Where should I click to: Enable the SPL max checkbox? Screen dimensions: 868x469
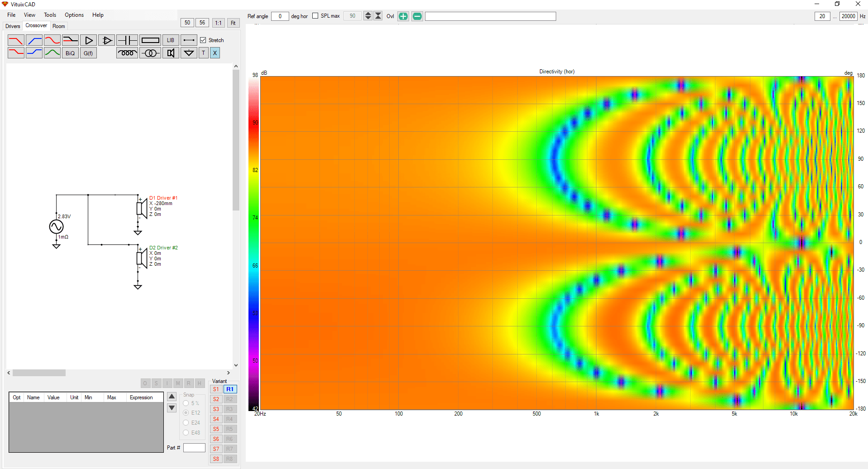point(315,16)
